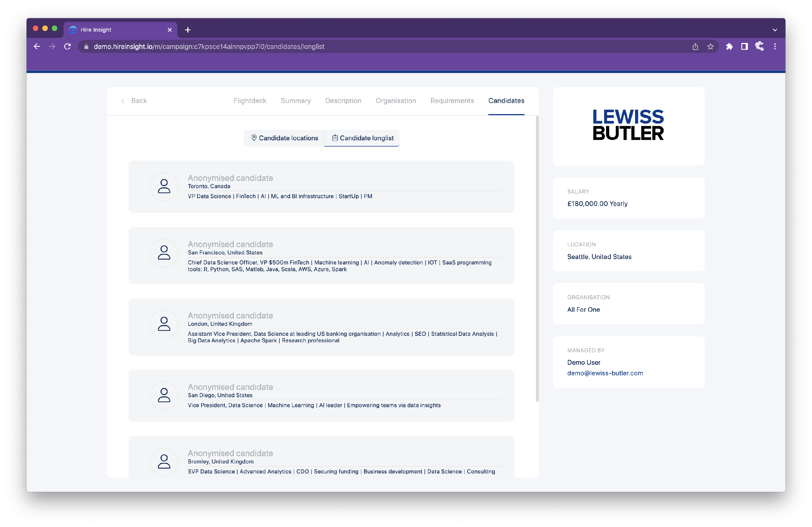Click the Lewiss Butler logo
Viewport: 812px width, 527px height.
point(628,125)
